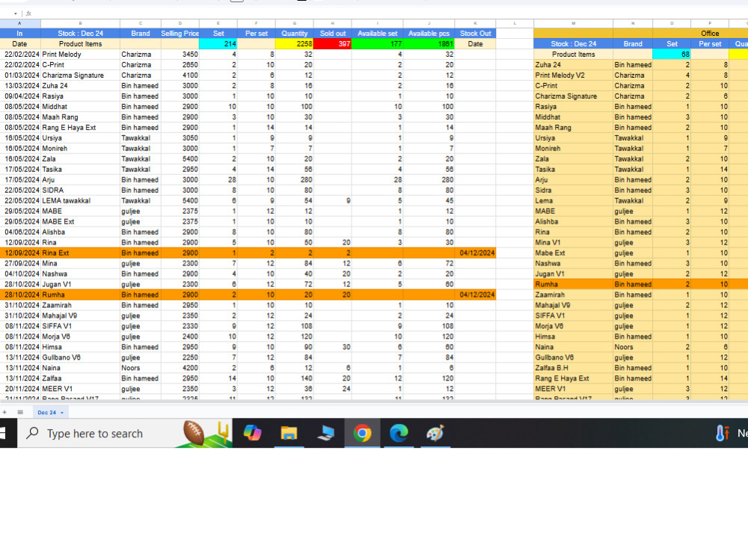Switch to Google Chrome in taskbar
This screenshot has width=748, height=560.
pos(362,433)
